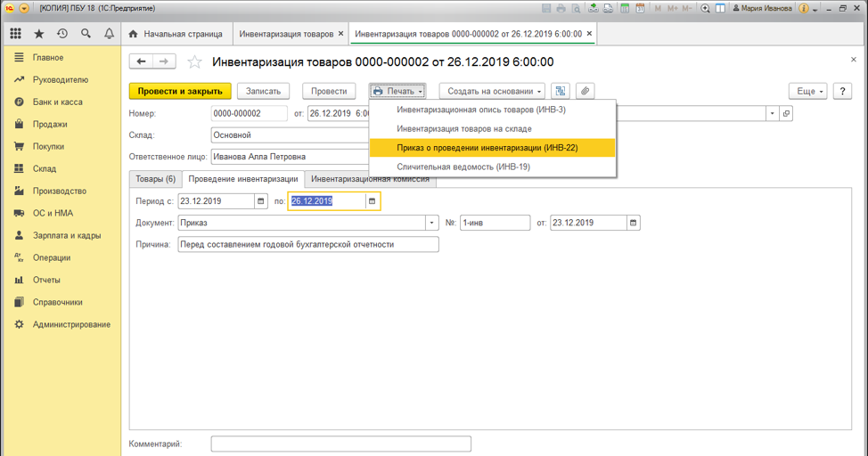
Task: Choose Сличительная ведомость (ИНВ-19)
Action: tap(463, 167)
